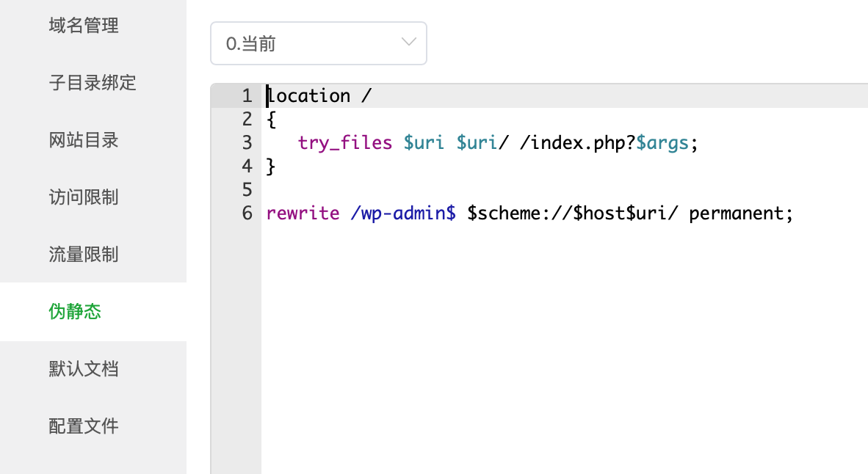Click the $args variable in code
The height and width of the screenshot is (474, 868).
662,143
